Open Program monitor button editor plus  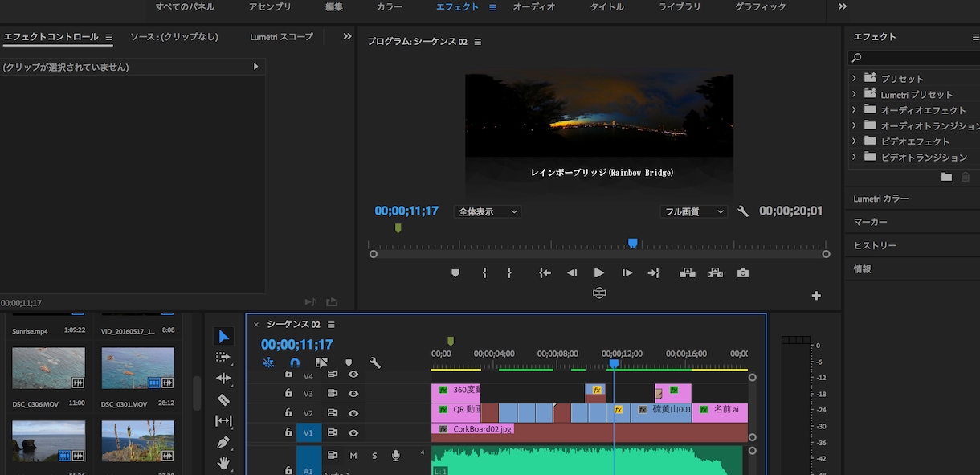point(816,296)
